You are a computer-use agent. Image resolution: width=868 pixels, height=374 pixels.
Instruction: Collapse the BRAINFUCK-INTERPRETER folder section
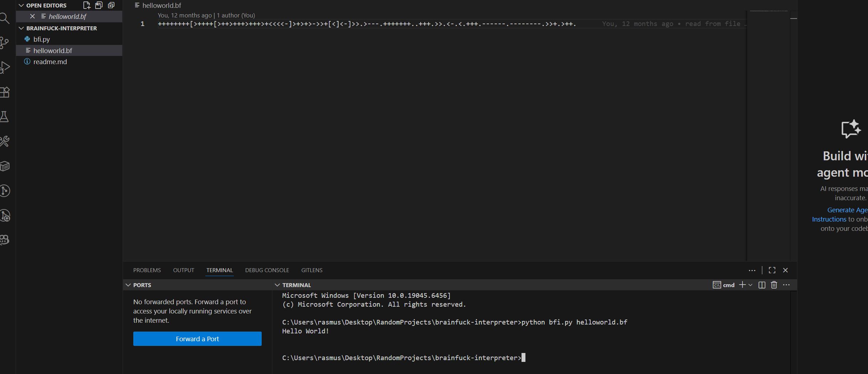click(x=21, y=28)
